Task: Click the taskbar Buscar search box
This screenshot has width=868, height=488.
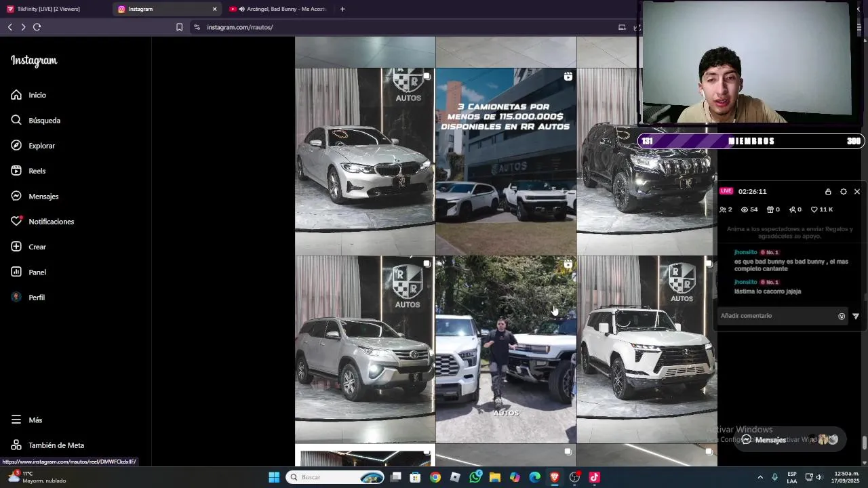Action: (x=336, y=477)
